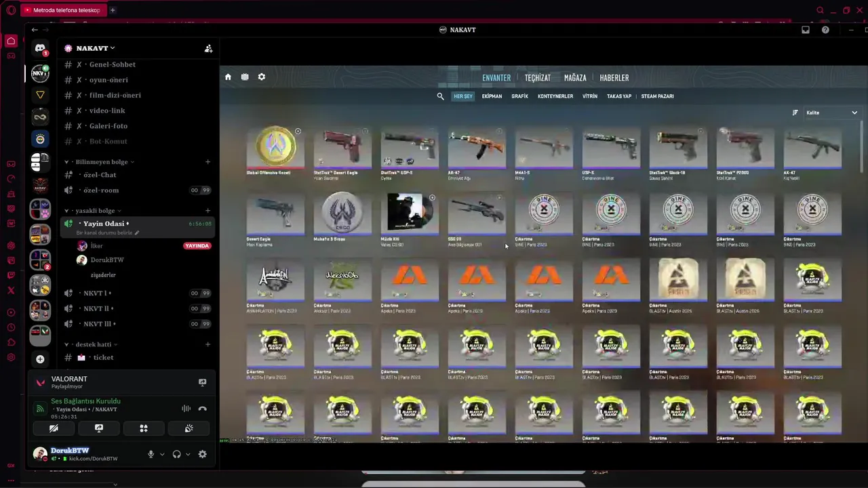Open the soundboard button
The image size is (868, 488).
pyautogui.click(x=189, y=428)
